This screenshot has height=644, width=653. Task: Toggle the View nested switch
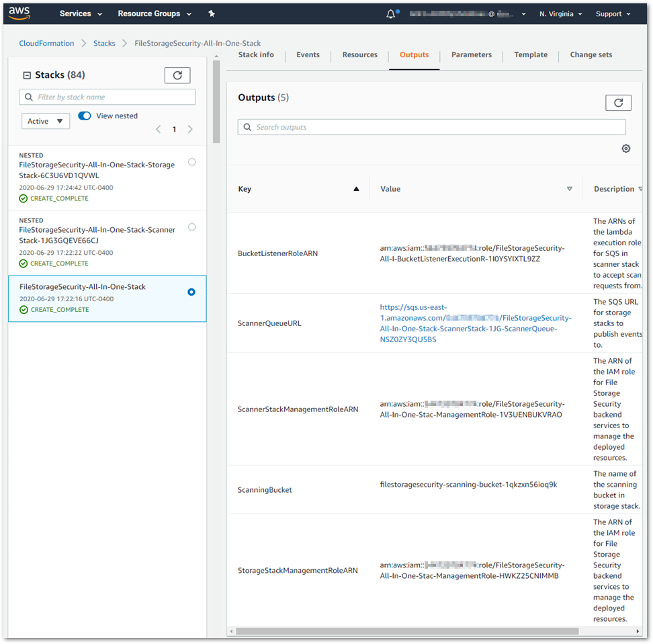pos(85,116)
